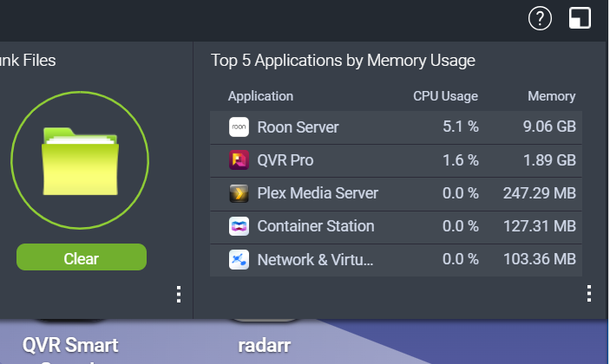This screenshot has height=364, width=610.
Task: Click the Roon Server app icon
Action: (239, 127)
